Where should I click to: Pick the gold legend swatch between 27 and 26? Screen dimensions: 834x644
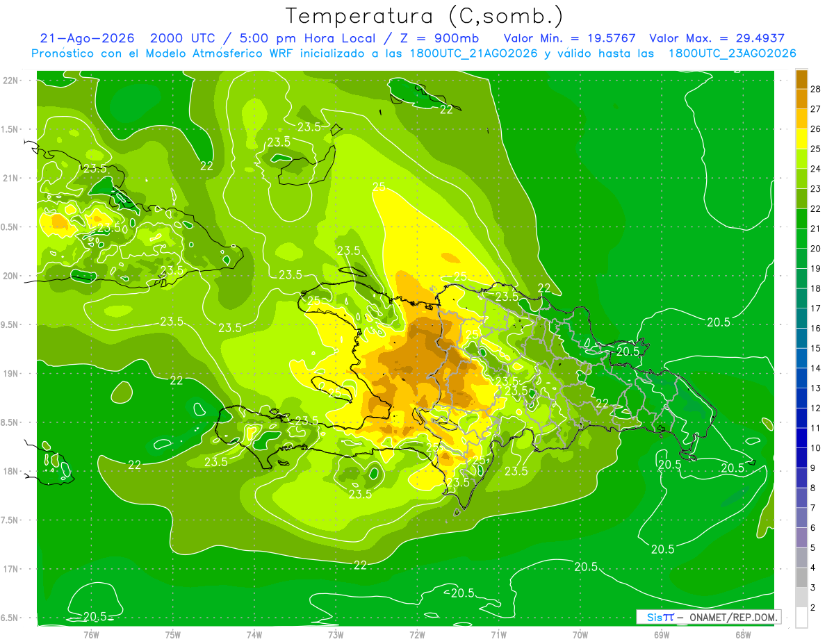coord(801,119)
